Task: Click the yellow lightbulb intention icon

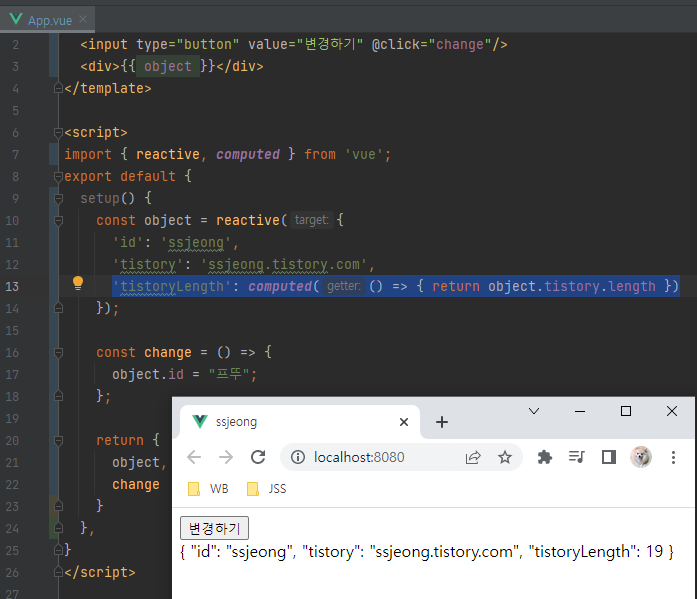Action: 78,283
